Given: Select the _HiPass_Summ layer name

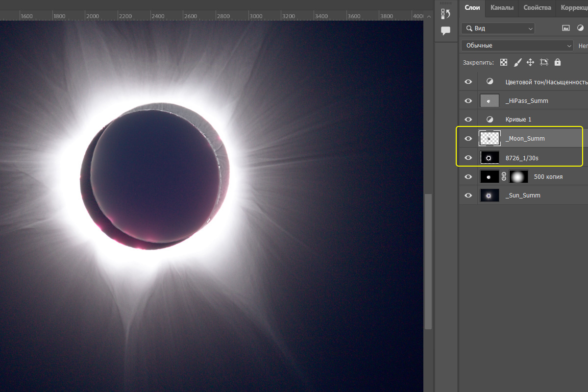Looking at the screenshot, I should pos(527,101).
